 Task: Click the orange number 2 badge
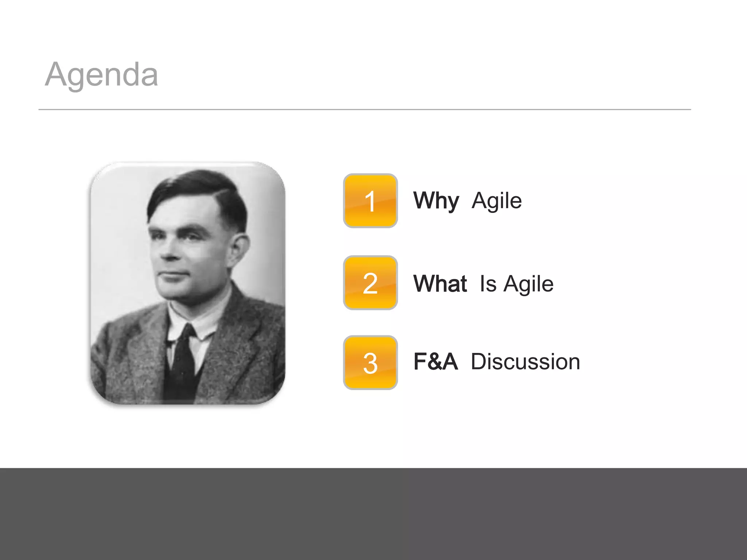(x=370, y=283)
